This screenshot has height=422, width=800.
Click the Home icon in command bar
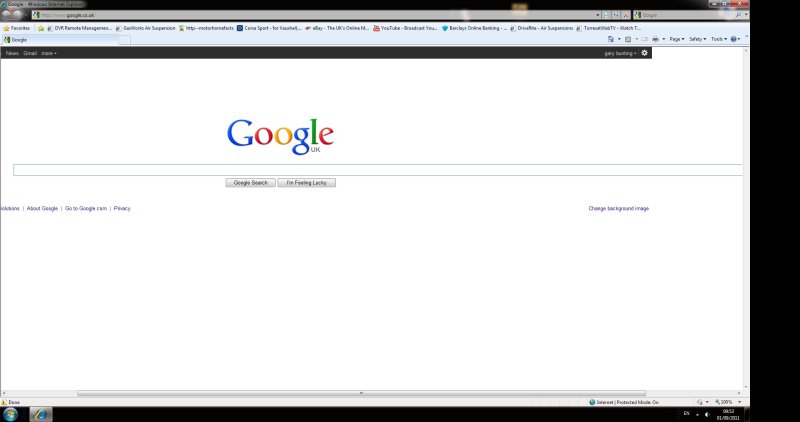coord(611,39)
